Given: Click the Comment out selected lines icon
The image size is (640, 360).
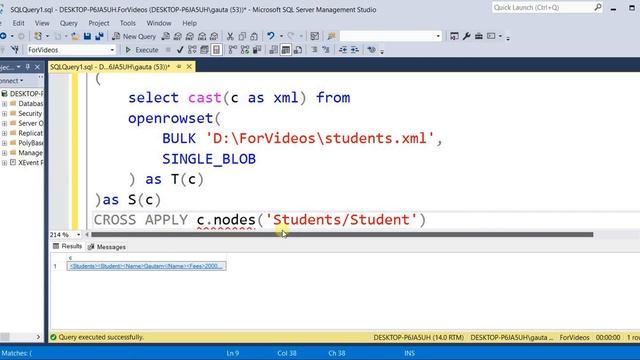Looking at the screenshot, I should pos(314,50).
